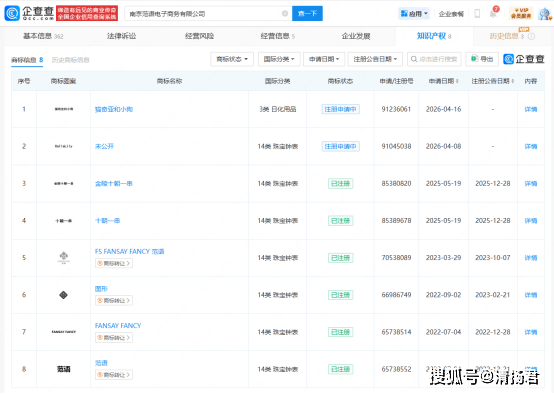
Task: Open the FANSAY FANCY trademark link in row 7
Action: click(118, 326)
